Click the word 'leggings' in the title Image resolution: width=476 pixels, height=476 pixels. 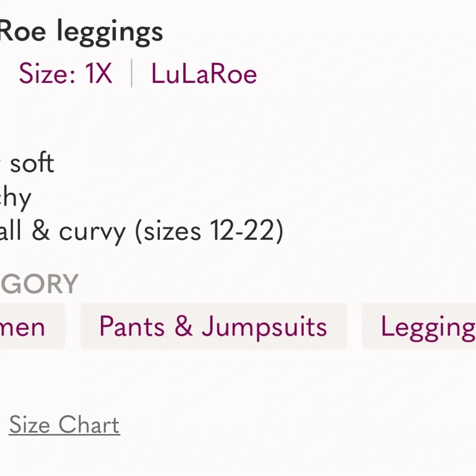[110, 32]
